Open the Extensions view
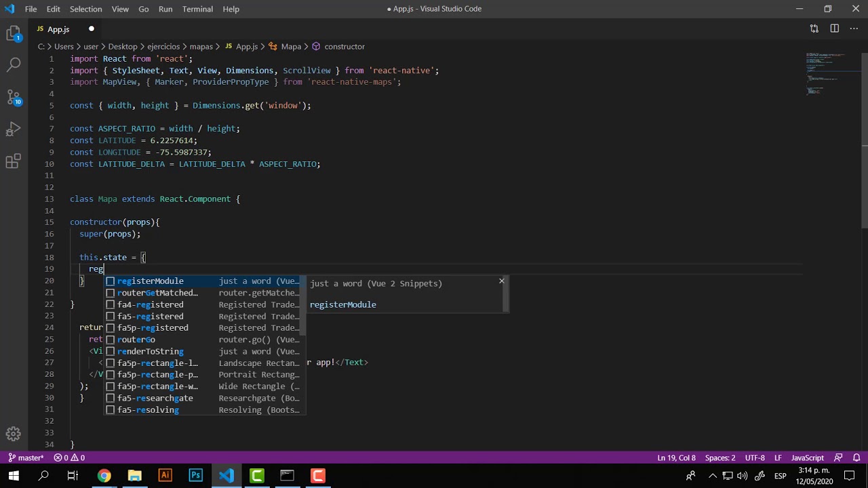Image resolution: width=868 pixels, height=488 pixels. tap(14, 161)
